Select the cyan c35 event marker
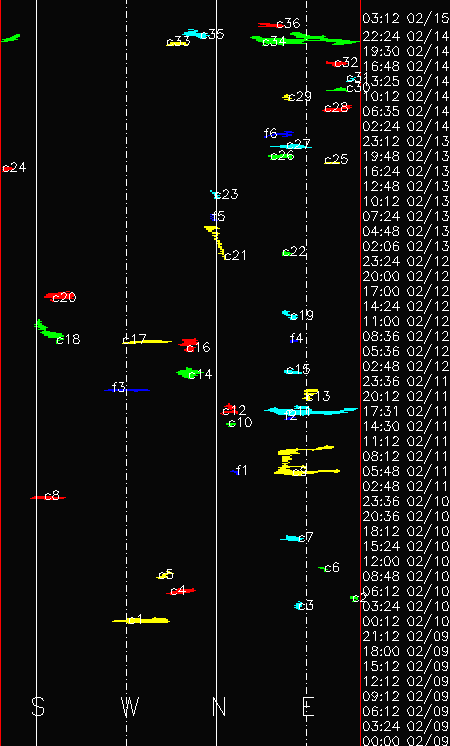This screenshot has height=746, width=450. click(x=195, y=34)
